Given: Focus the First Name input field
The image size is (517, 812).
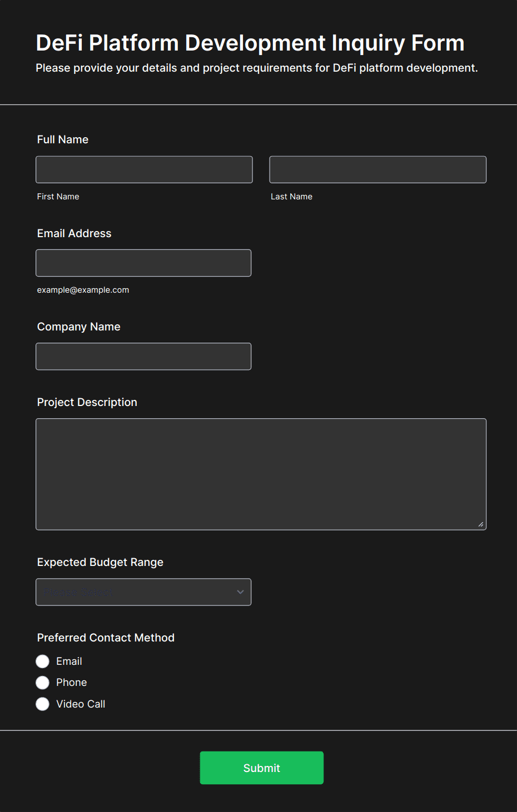Looking at the screenshot, I should pos(144,169).
